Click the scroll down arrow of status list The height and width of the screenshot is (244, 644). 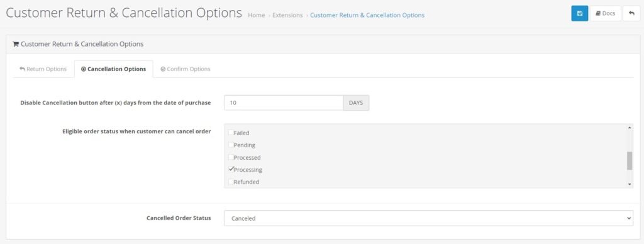[630, 185]
